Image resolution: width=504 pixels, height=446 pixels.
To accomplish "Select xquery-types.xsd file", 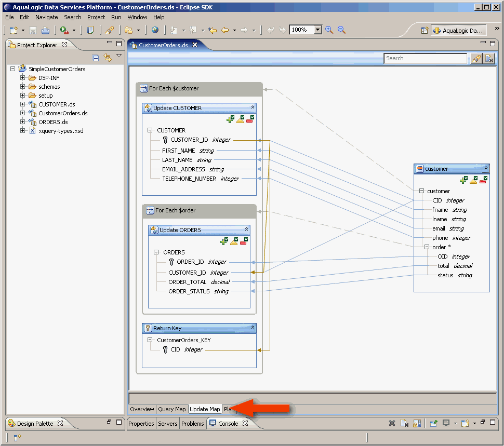I will (61, 131).
